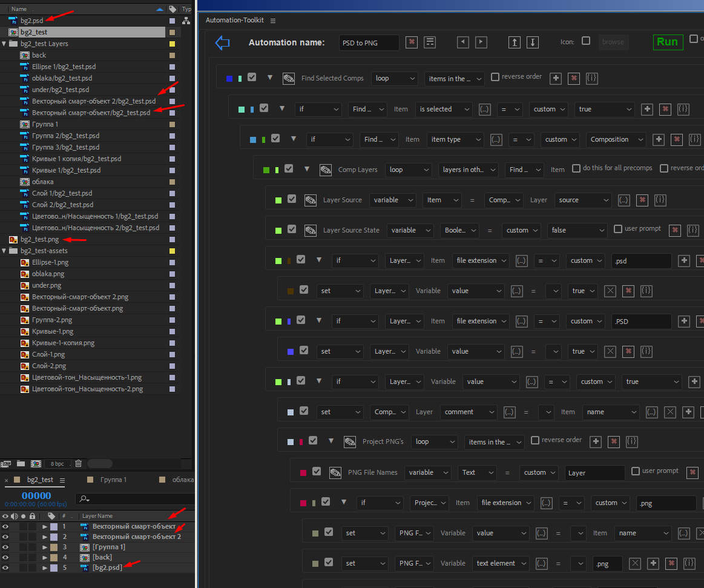The height and width of the screenshot is (588, 704).
Task: Open the 'is selected' property dropdown
Action: click(x=445, y=109)
